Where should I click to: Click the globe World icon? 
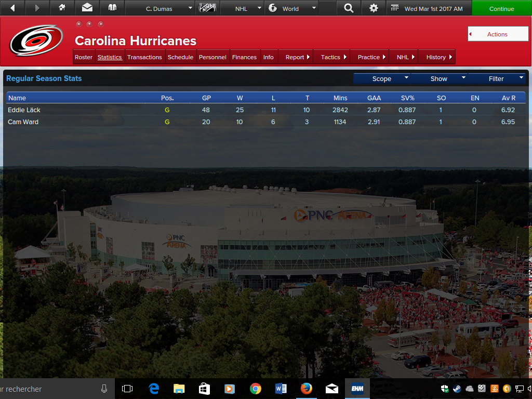pos(273,8)
